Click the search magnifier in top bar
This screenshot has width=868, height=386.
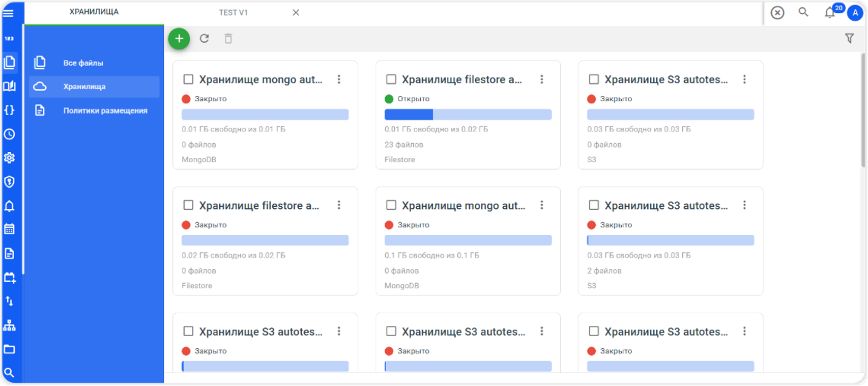pos(803,12)
